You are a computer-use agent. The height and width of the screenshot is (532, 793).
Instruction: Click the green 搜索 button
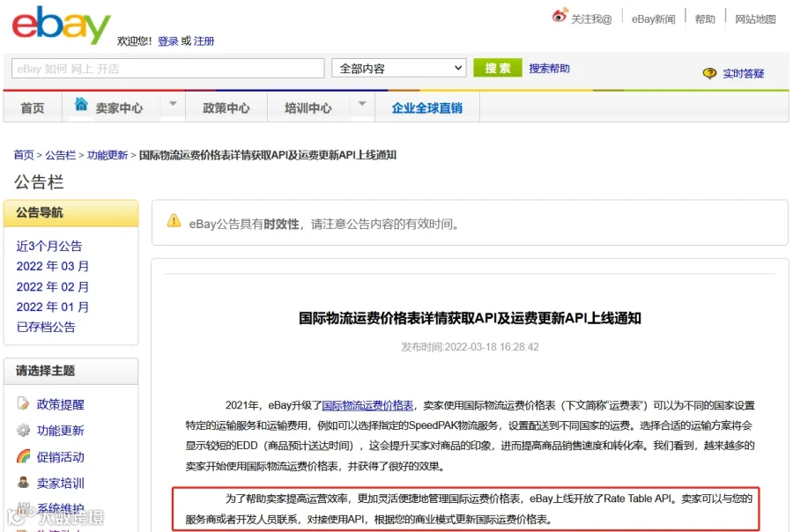coord(498,69)
